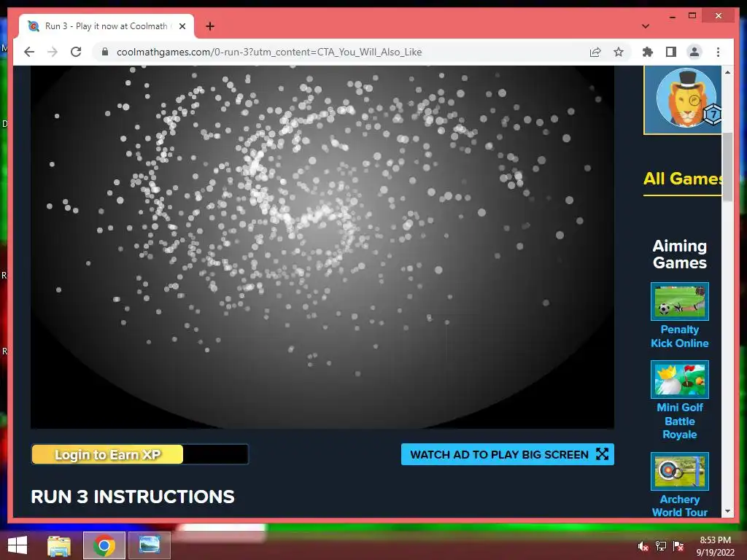Minimize the Chrome window
The height and width of the screenshot is (560, 747).
pos(672,16)
